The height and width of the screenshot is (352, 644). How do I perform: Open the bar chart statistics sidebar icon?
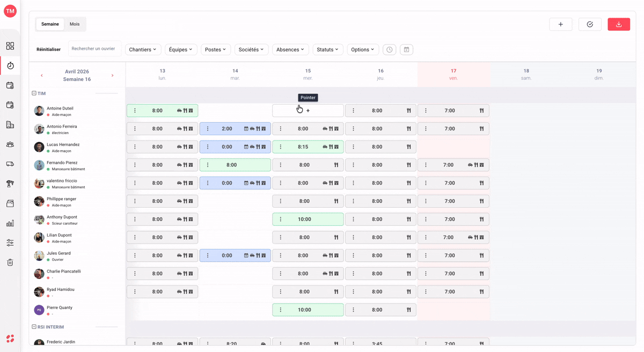coord(10,223)
